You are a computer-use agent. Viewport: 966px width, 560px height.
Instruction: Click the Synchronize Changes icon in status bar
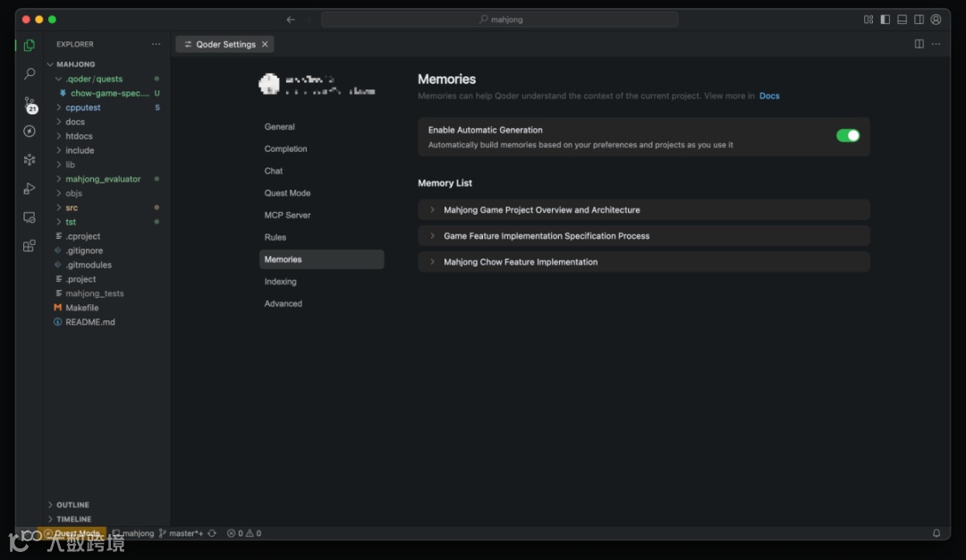coord(212,533)
